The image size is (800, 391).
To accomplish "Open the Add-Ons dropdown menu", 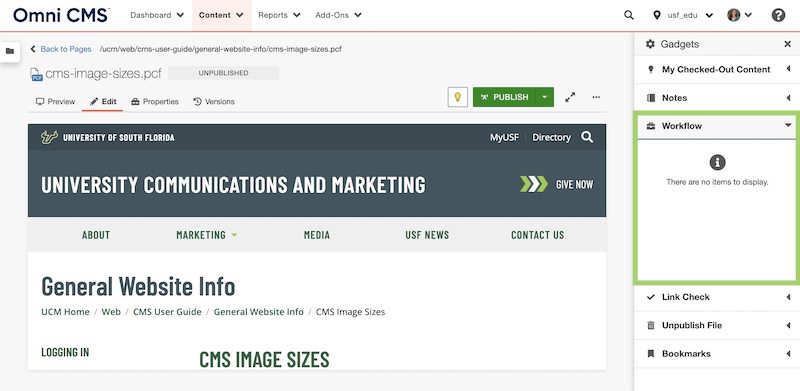I will pyautogui.click(x=338, y=15).
